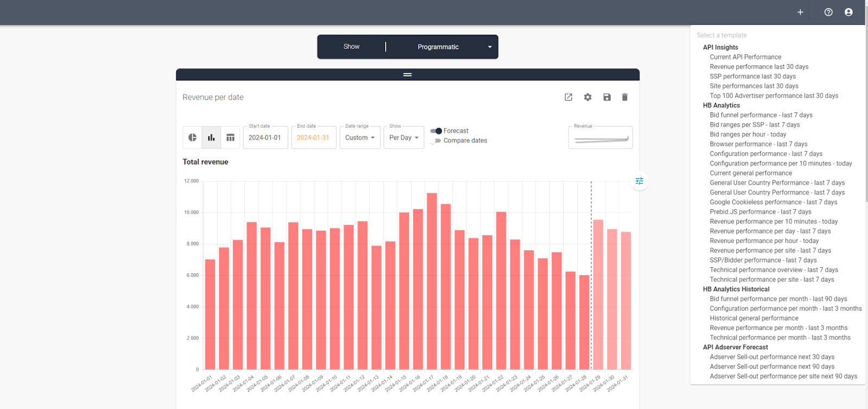Open the Show Per Day dropdown
The height and width of the screenshot is (409, 868).
404,137
